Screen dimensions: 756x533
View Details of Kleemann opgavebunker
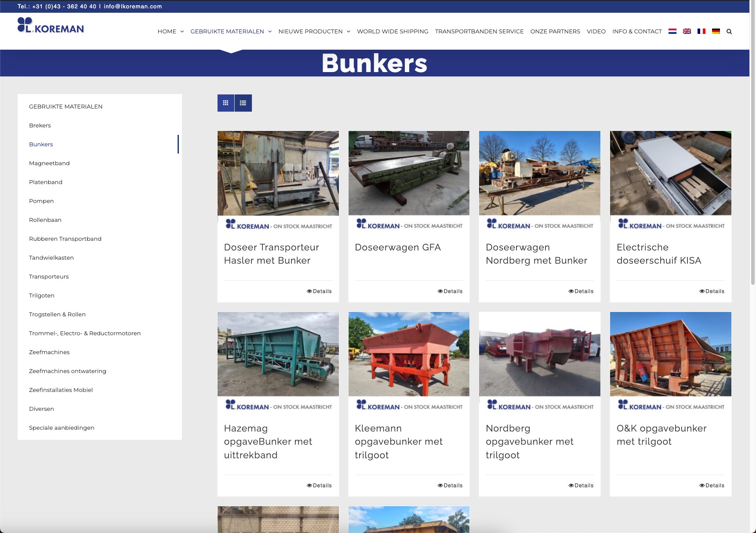(450, 486)
